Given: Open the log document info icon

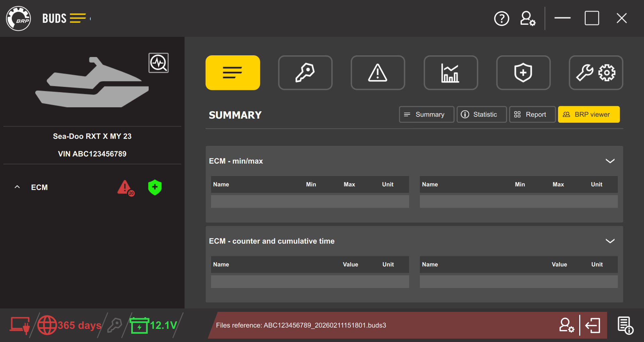Looking at the screenshot, I should tap(625, 325).
